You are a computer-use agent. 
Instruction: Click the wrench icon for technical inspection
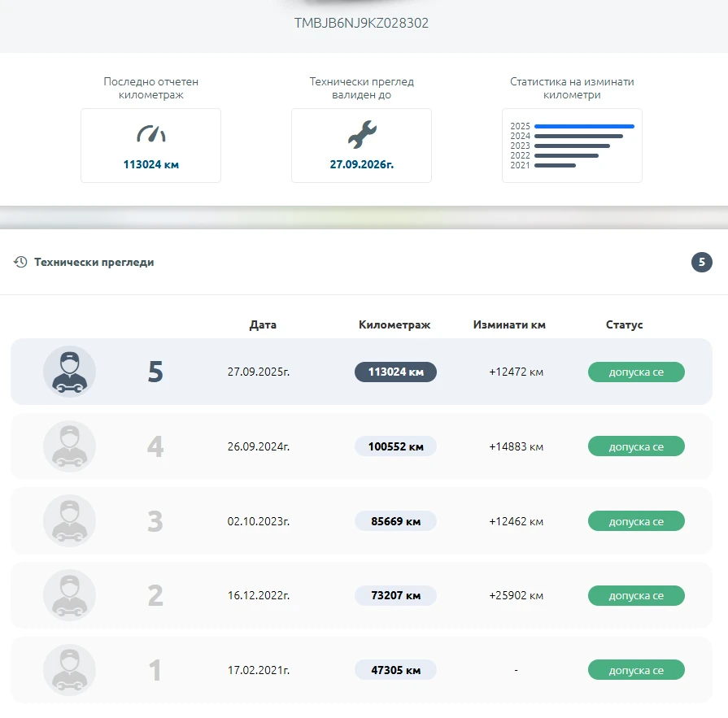tap(362, 134)
